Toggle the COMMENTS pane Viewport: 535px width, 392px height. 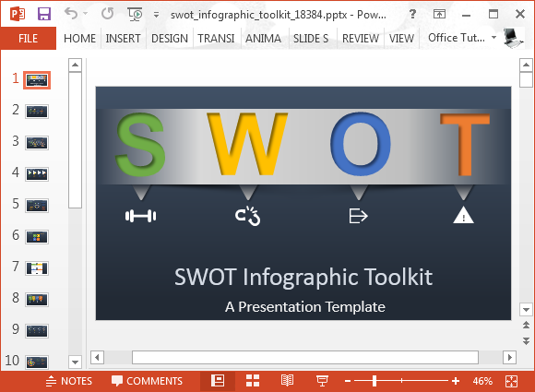click(147, 381)
